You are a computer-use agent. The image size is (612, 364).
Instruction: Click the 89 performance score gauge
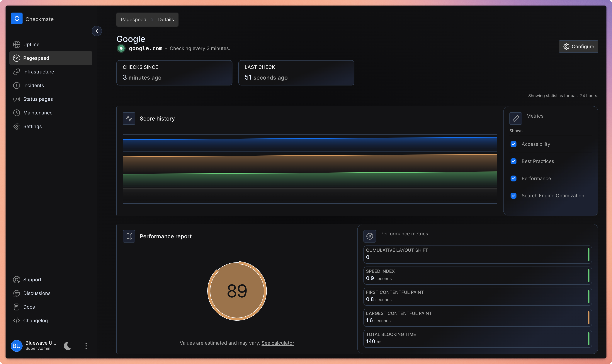[x=237, y=291]
